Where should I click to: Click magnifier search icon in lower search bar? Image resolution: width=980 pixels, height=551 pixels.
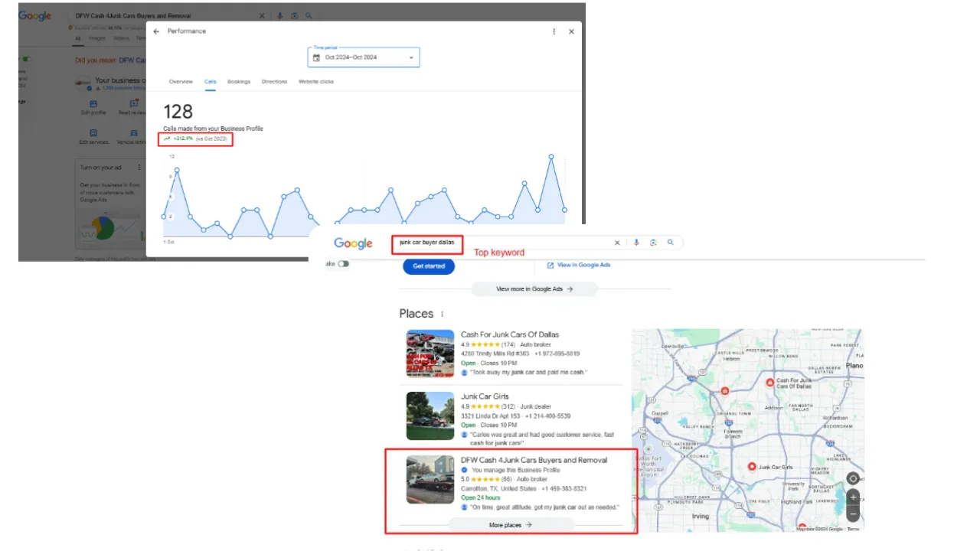(671, 243)
